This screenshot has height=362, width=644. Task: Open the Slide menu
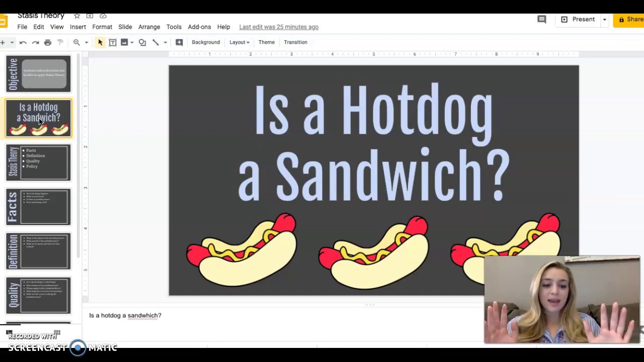[125, 27]
